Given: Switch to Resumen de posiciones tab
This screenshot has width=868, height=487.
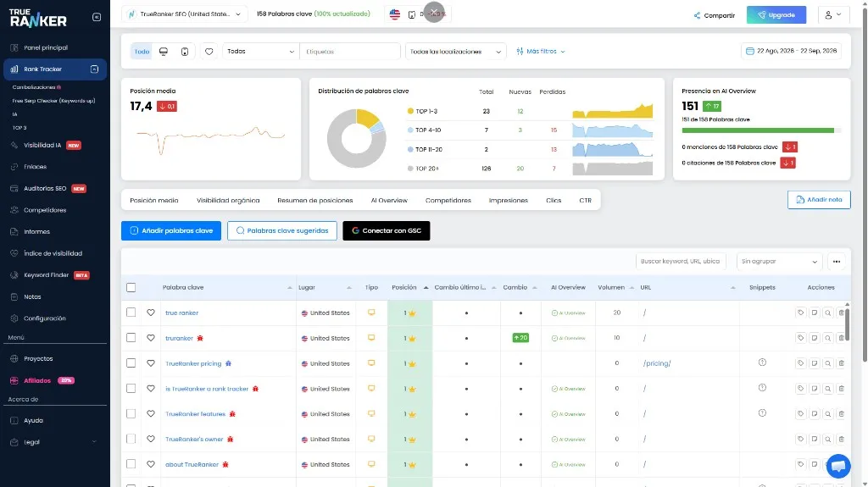Looking at the screenshot, I should coord(315,201).
